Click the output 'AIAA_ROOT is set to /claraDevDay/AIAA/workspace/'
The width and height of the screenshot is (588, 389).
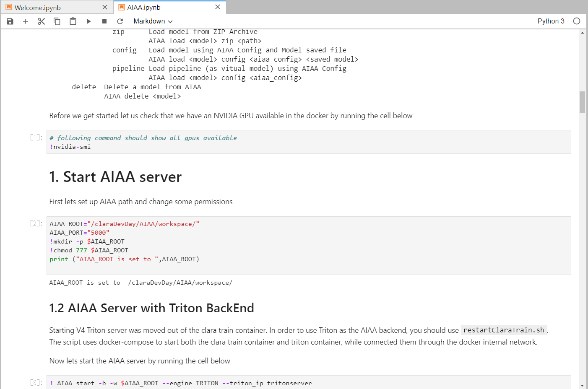coord(140,283)
